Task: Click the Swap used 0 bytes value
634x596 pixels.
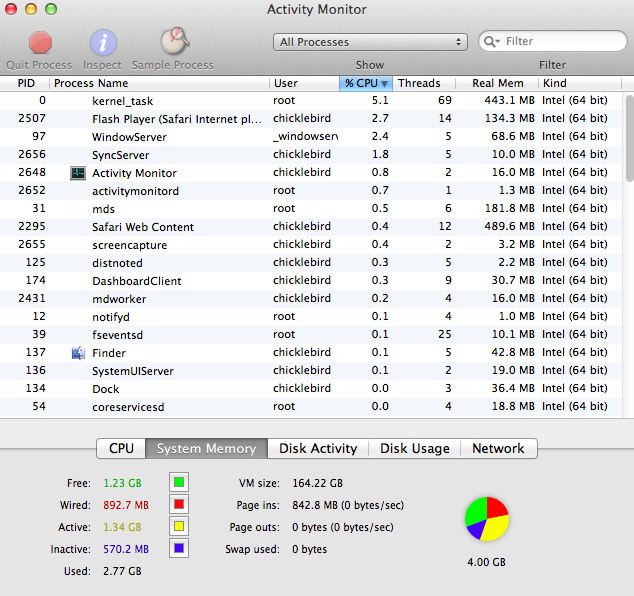Action: point(310,550)
